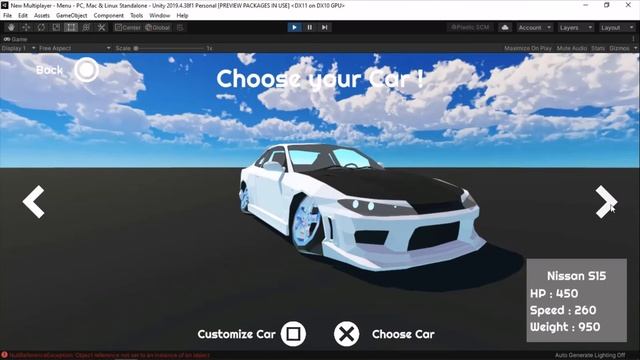The image size is (640, 360).
Task: Click the red error icon in status bar
Action: tap(4, 356)
